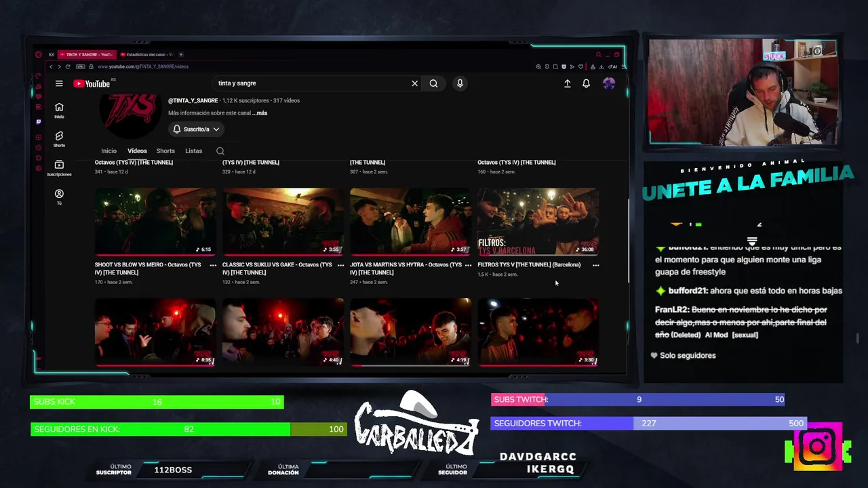Image resolution: width=868 pixels, height=488 pixels.
Task: Switch to TINTA Y SANGRE browser tab
Action: (x=87, y=54)
